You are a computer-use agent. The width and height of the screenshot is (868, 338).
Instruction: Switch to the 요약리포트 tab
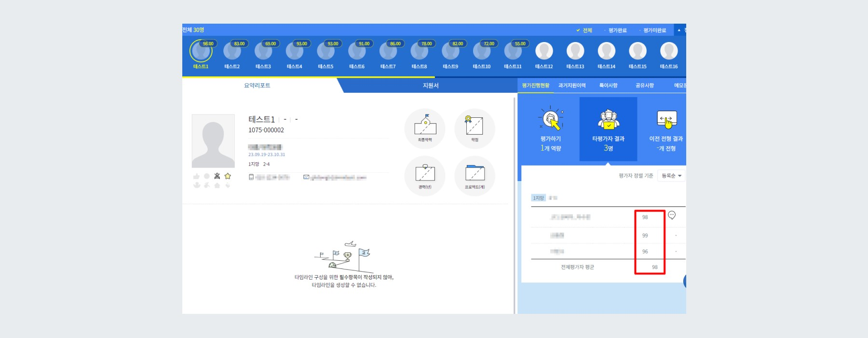tap(257, 85)
